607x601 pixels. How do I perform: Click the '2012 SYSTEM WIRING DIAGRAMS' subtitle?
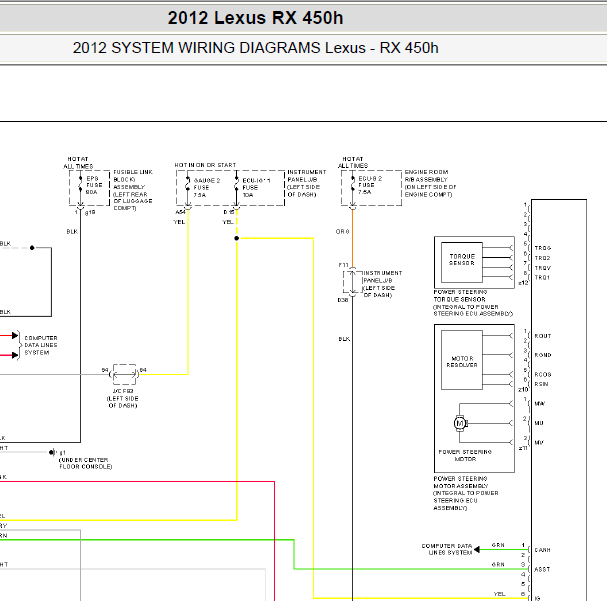tap(199, 48)
